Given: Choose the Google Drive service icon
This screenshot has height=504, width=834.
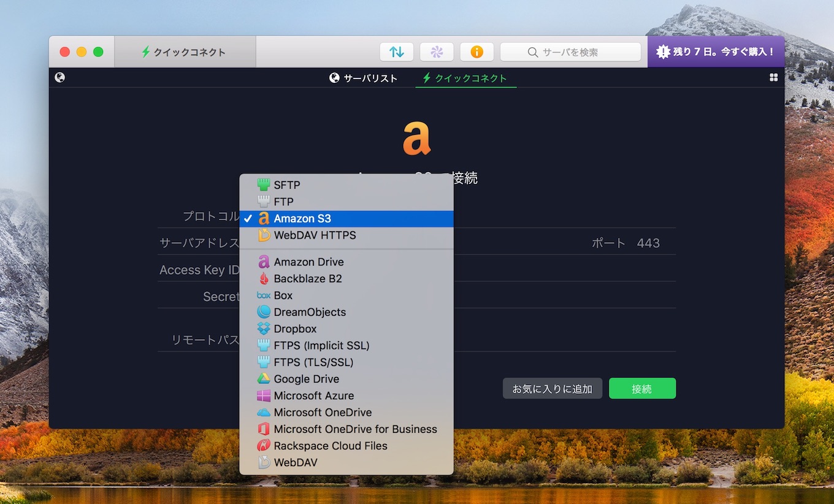Looking at the screenshot, I should pyautogui.click(x=264, y=379).
